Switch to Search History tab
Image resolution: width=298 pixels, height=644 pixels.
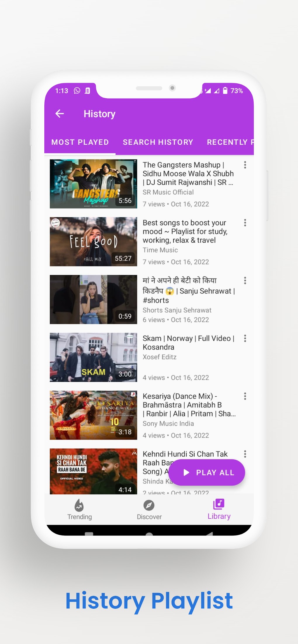click(158, 142)
